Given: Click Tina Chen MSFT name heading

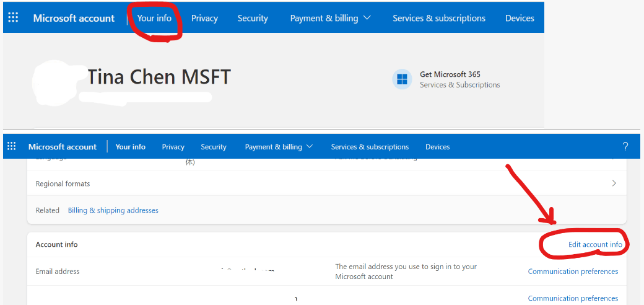Looking at the screenshot, I should point(159,77).
